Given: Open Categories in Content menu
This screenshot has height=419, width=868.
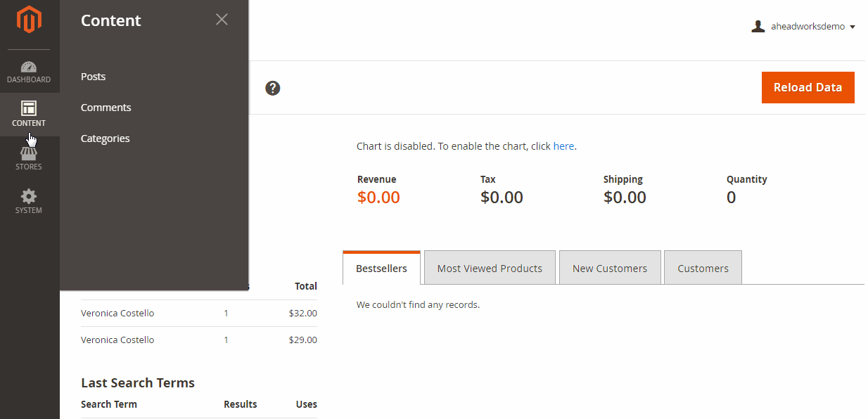Looking at the screenshot, I should point(106,138).
